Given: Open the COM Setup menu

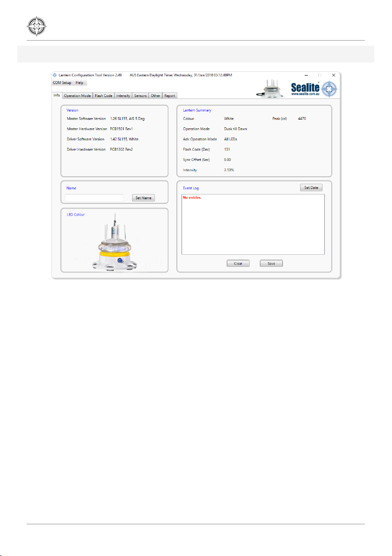Looking at the screenshot, I should [x=62, y=83].
